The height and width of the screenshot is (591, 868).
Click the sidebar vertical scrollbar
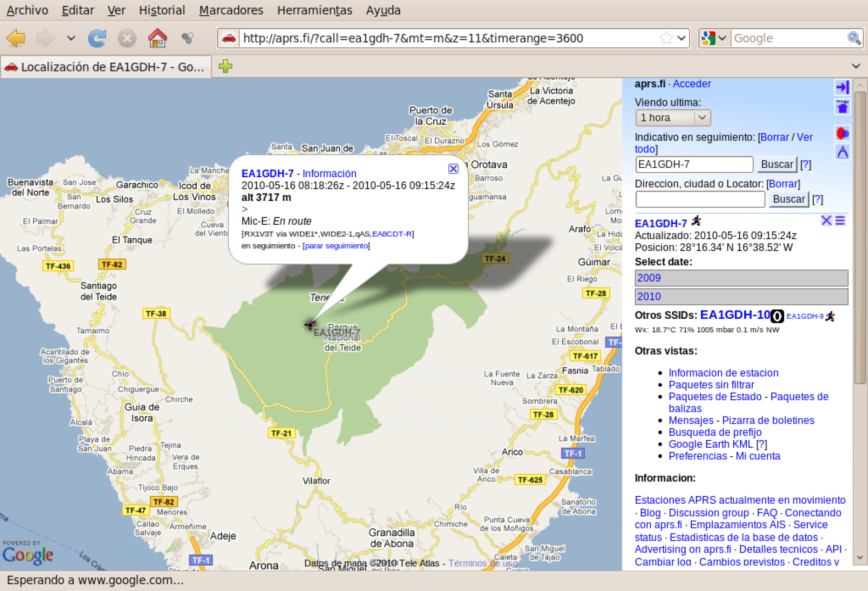coord(859,238)
